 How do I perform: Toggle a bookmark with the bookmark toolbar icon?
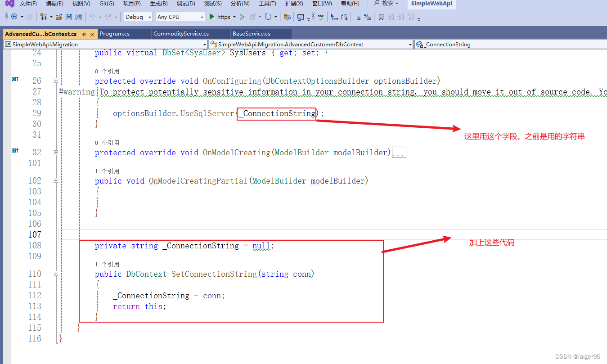381,17
